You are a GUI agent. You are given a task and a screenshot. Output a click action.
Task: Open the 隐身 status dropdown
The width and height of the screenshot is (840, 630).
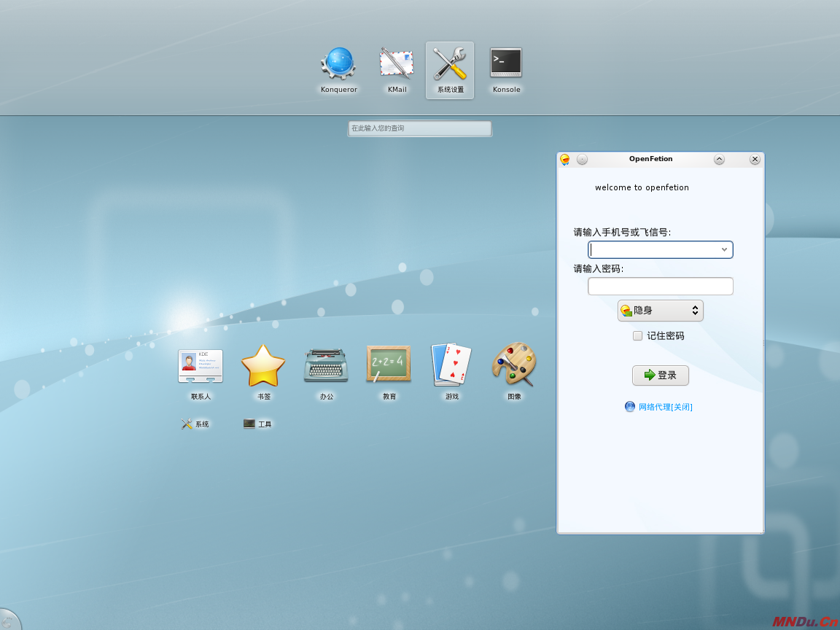pos(661,311)
